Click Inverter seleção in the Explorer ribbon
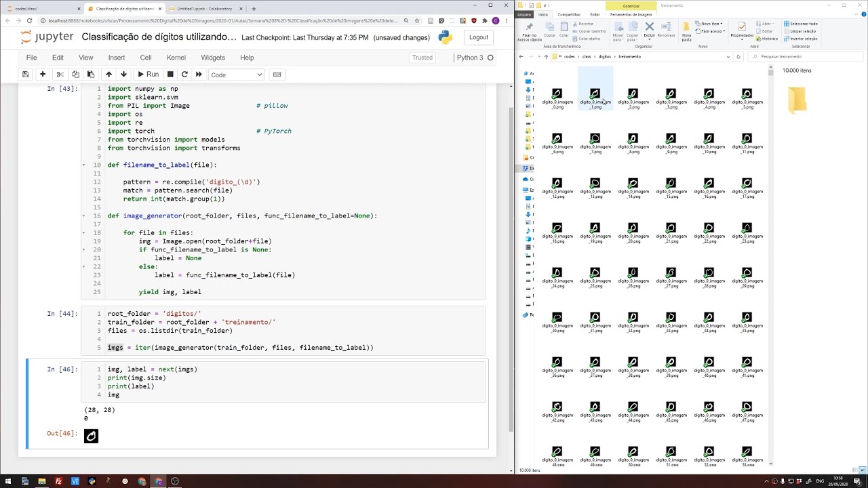 click(x=801, y=39)
